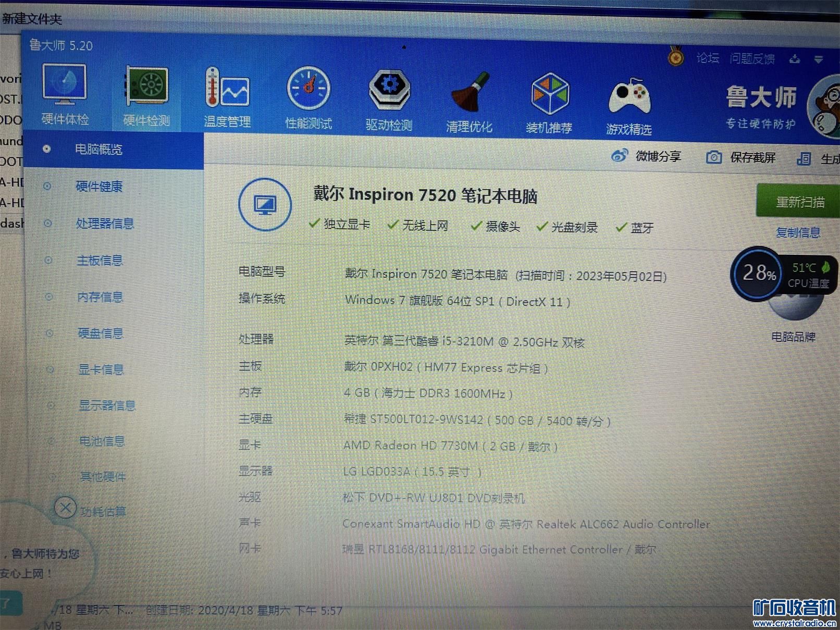Viewport: 840px width, 630px height.
Task: Click the 光盘刻录 feature check
Action: (x=567, y=227)
